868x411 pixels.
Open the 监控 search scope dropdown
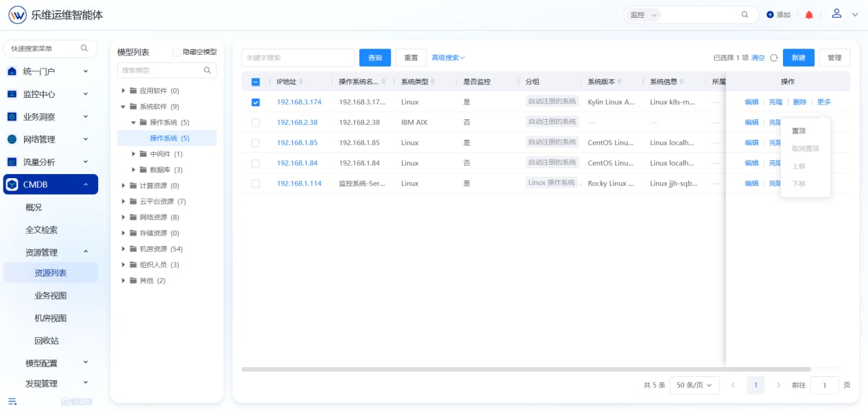point(643,14)
